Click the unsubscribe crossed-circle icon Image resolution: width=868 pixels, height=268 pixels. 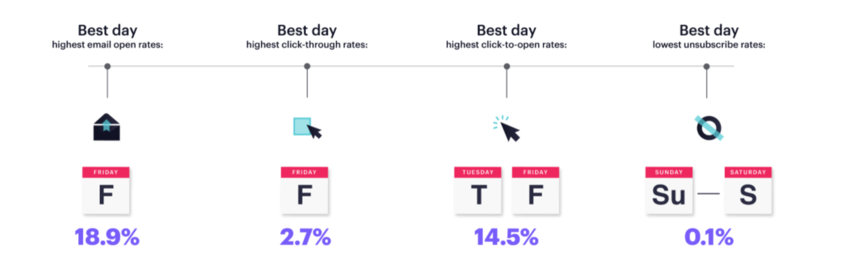tap(709, 128)
